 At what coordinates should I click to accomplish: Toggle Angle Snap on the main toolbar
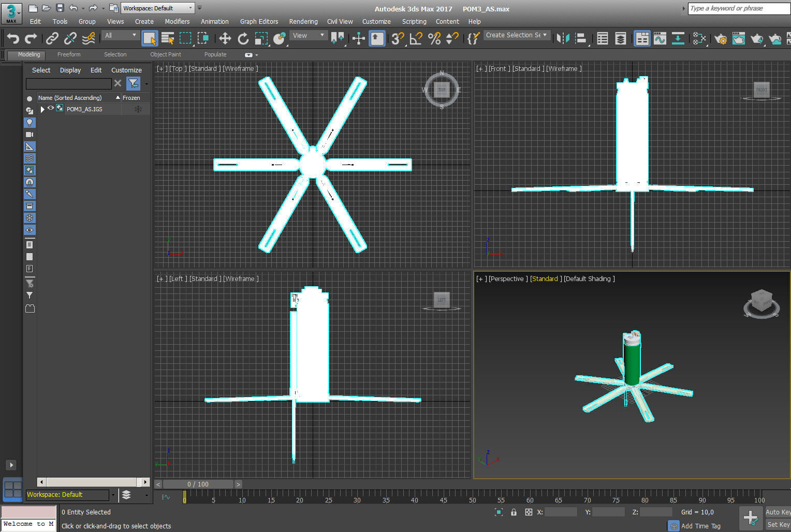tap(416, 38)
